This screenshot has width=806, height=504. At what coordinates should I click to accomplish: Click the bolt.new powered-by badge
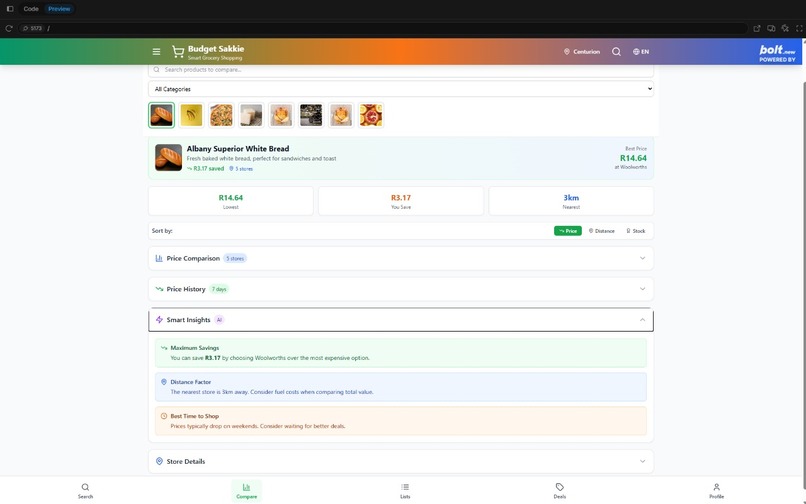pyautogui.click(x=777, y=53)
